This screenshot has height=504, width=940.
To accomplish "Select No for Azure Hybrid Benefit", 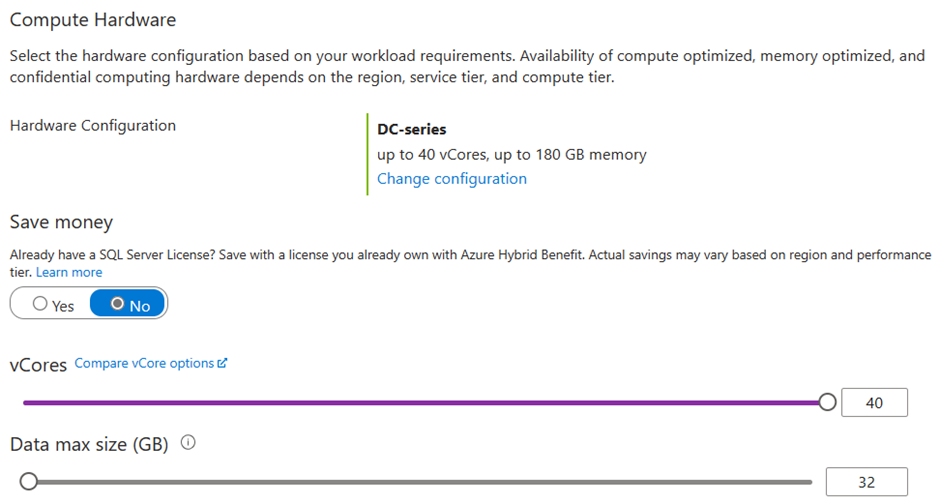I will 128,303.
